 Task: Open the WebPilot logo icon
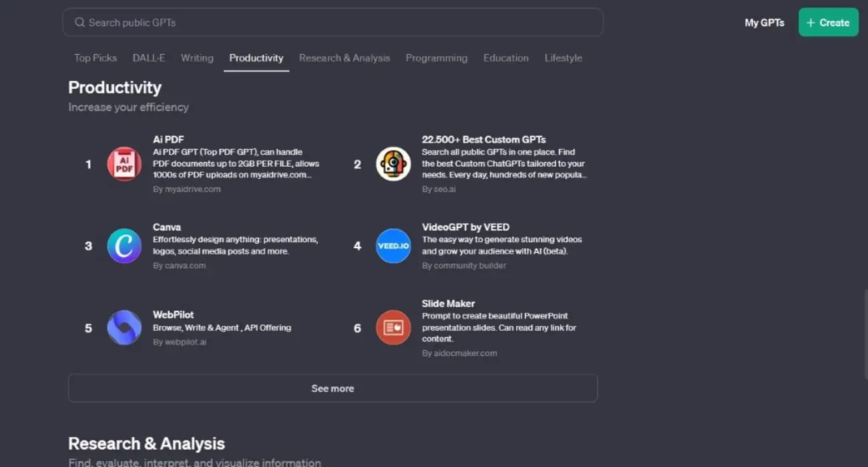click(124, 328)
